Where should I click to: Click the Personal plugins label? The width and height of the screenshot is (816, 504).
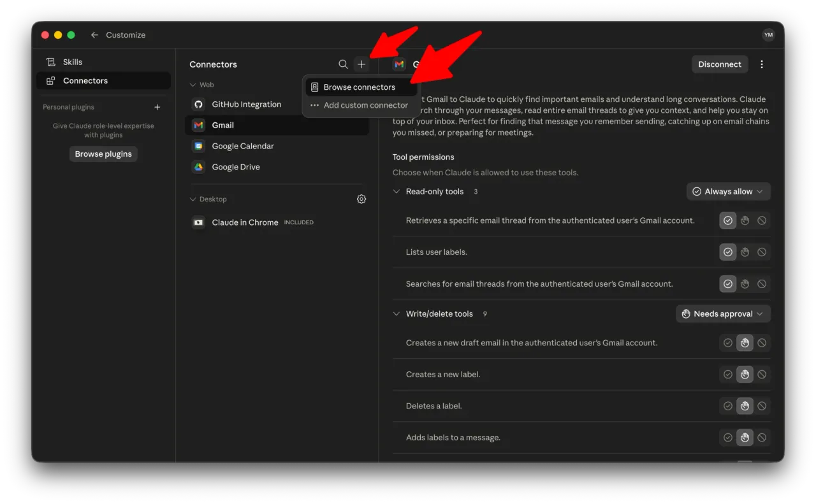(68, 107)
